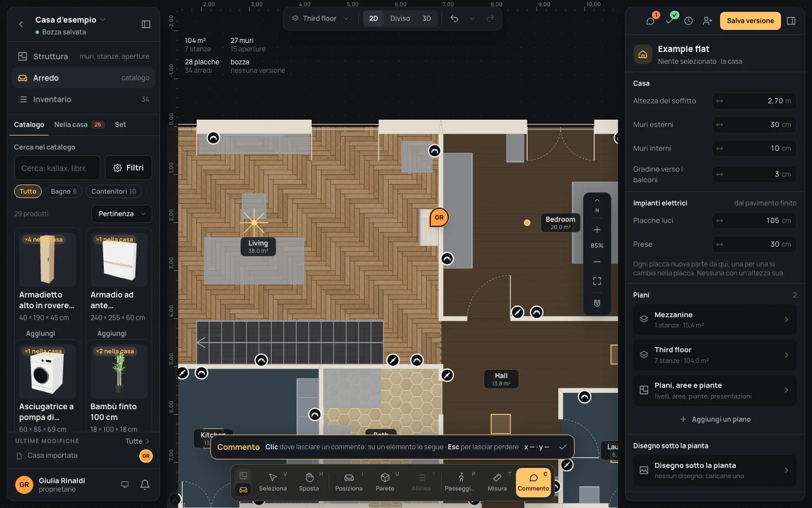Open the comments bubble with red badge
The image size is (812, 508).
click(x=651, y=21)
